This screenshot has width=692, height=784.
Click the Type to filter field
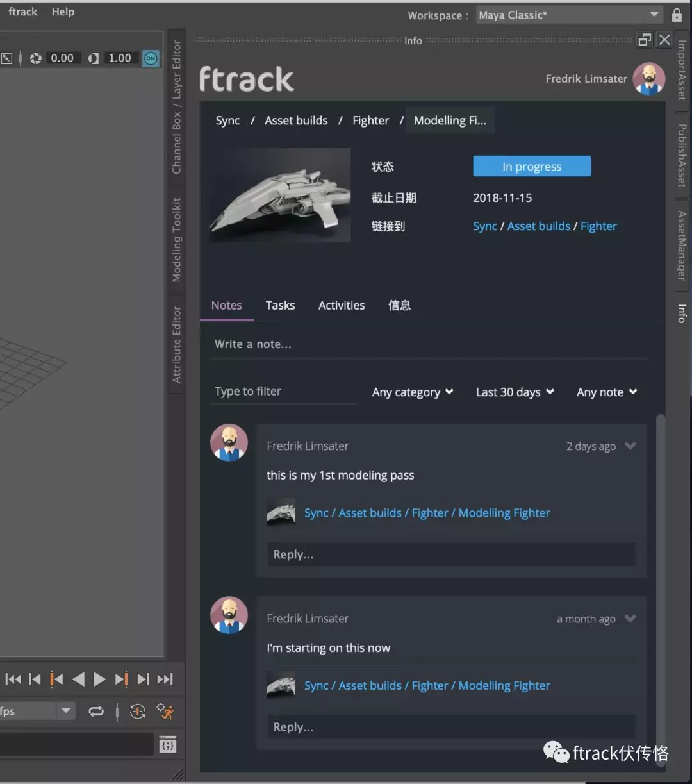coord(284,391)
